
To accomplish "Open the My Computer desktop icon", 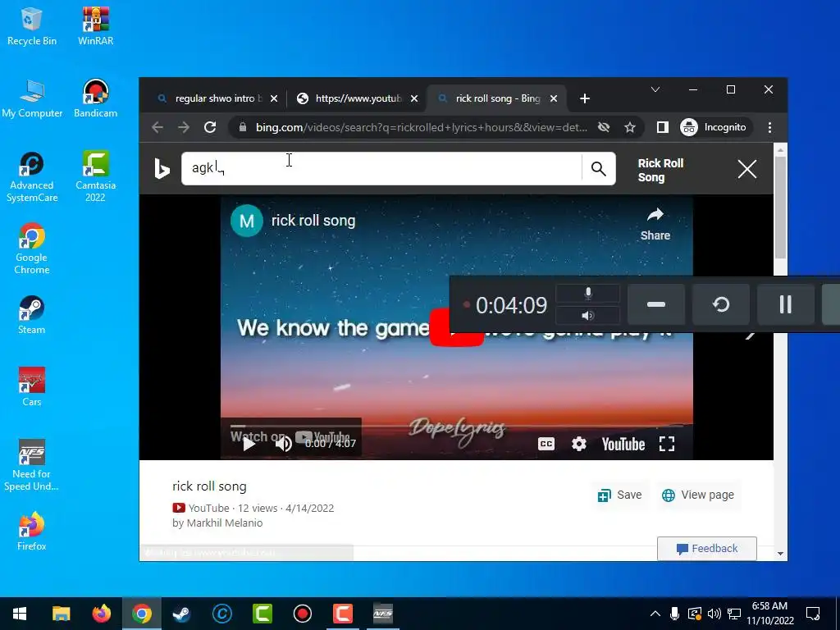I will pyautogui.click(x=32, y=99).
